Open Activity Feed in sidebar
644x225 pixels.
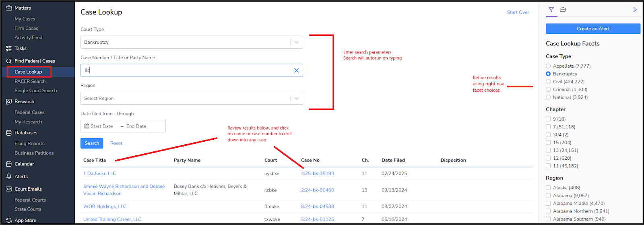click(29, 37)
